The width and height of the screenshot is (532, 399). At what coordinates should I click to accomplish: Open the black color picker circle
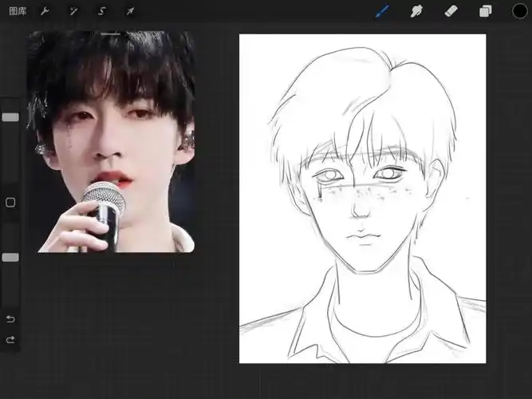coord(519,11)
